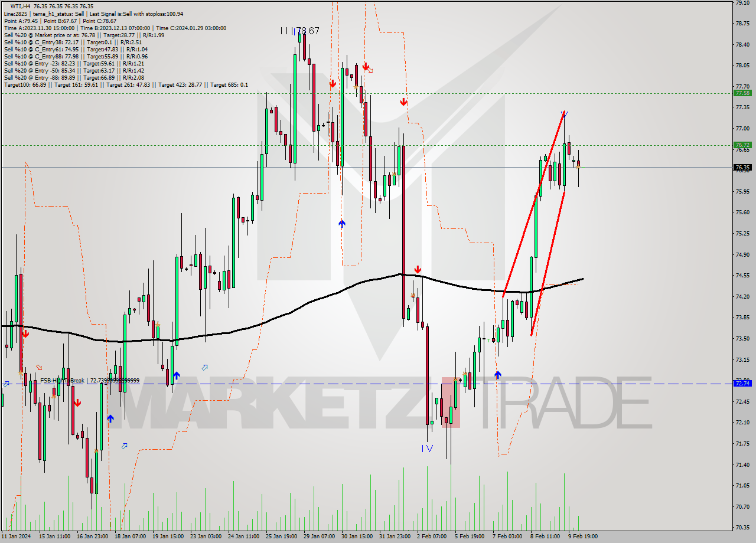Image resolution: width=756 pixels, height=543 pixels.
Task: Click the 73.50 price axis value
Action: pos(742,339)
